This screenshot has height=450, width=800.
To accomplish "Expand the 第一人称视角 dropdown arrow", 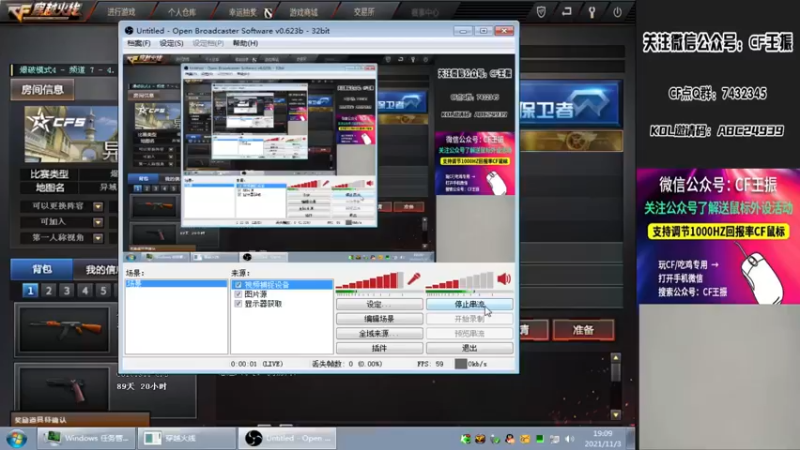I will tap(98, 238).
